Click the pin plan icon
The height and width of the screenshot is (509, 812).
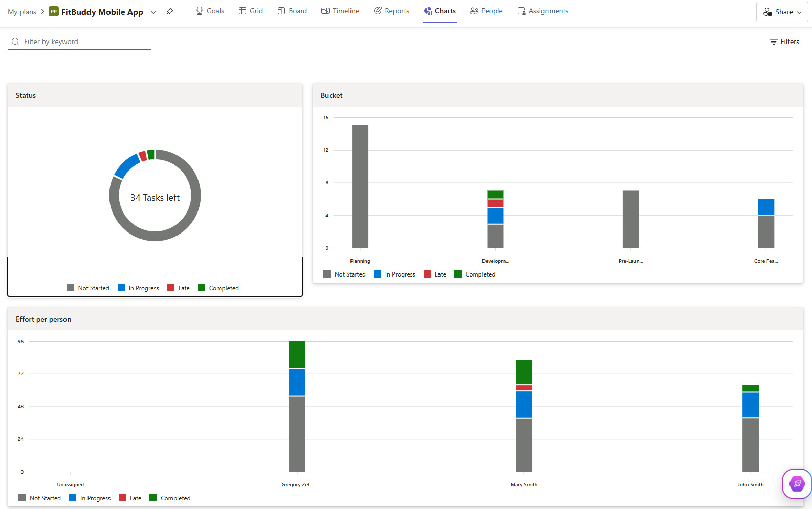pos(170,12)
